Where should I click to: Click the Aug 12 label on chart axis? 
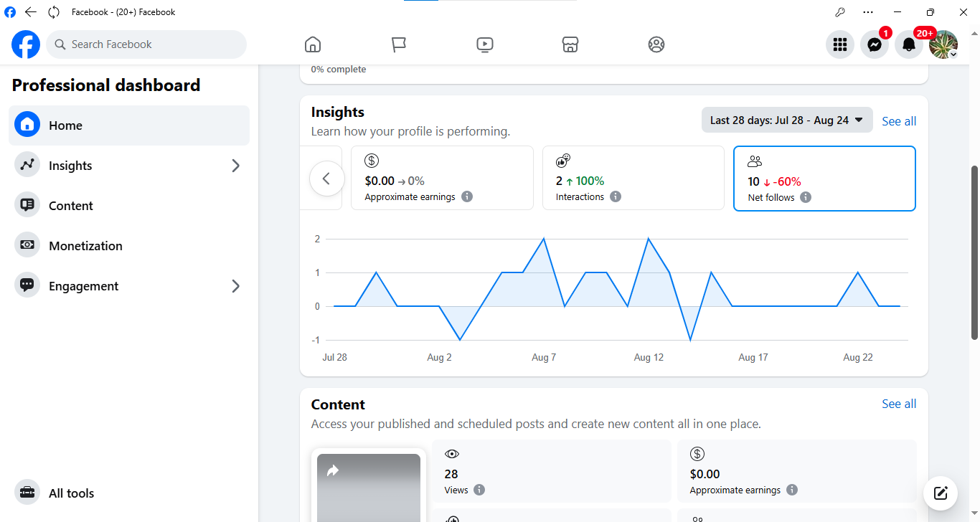[649, 357]
